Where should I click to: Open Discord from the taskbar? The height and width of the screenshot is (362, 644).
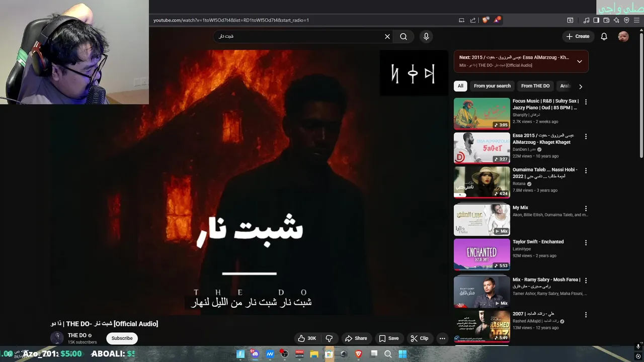[x=255, y=354]
